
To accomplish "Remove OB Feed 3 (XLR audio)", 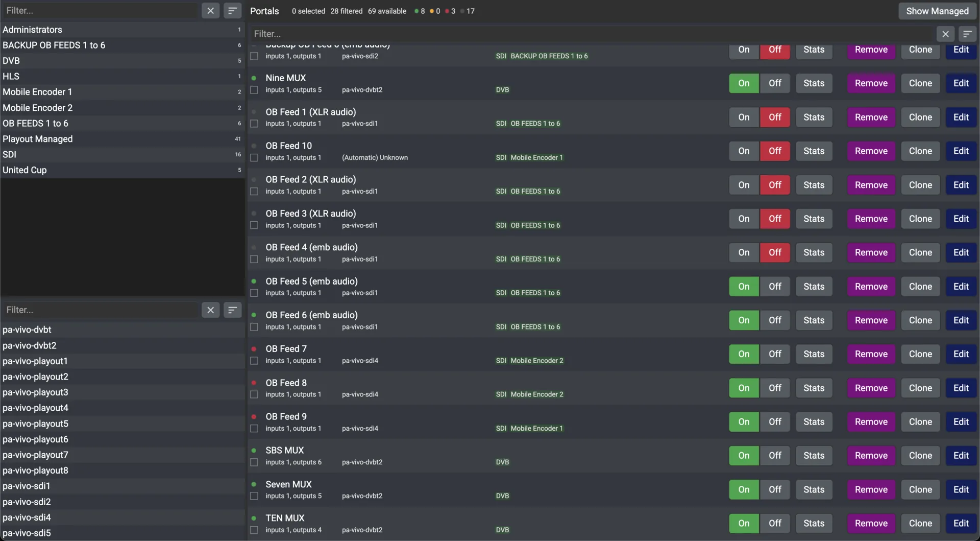I will (x=871, y=219).
